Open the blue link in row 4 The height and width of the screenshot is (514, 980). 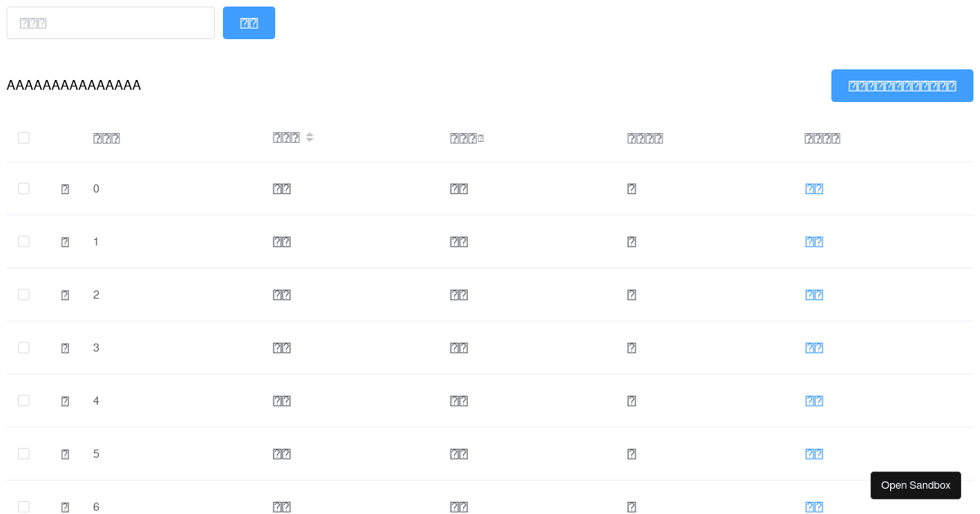(813, 401)
